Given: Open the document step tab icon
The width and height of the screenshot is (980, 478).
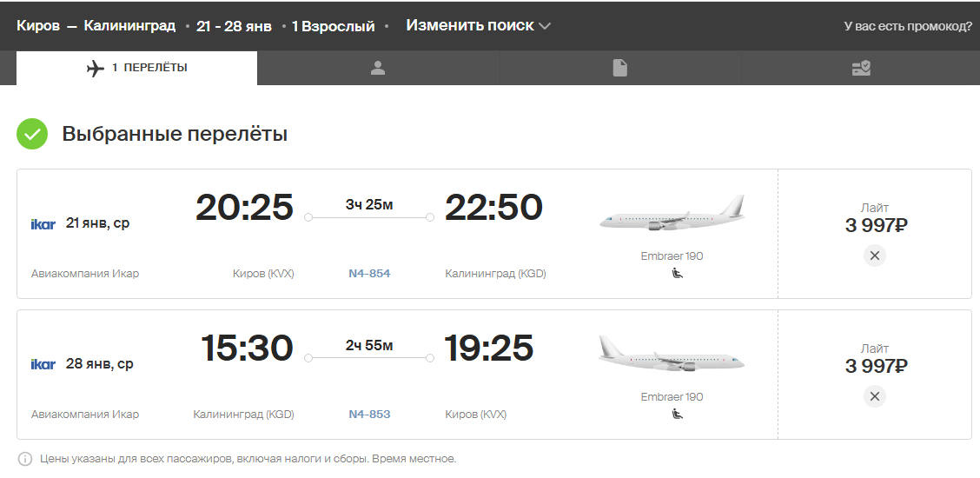Looking at the screenshot, I should pyautogui.click(x=619, y=68).
